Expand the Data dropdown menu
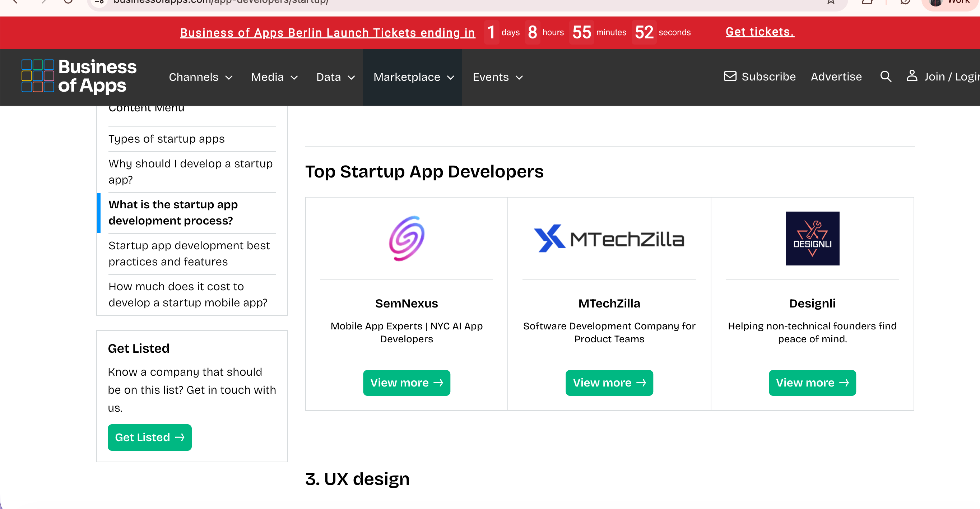The width and height of the screenshot is (980, 509). coord(335,77)
